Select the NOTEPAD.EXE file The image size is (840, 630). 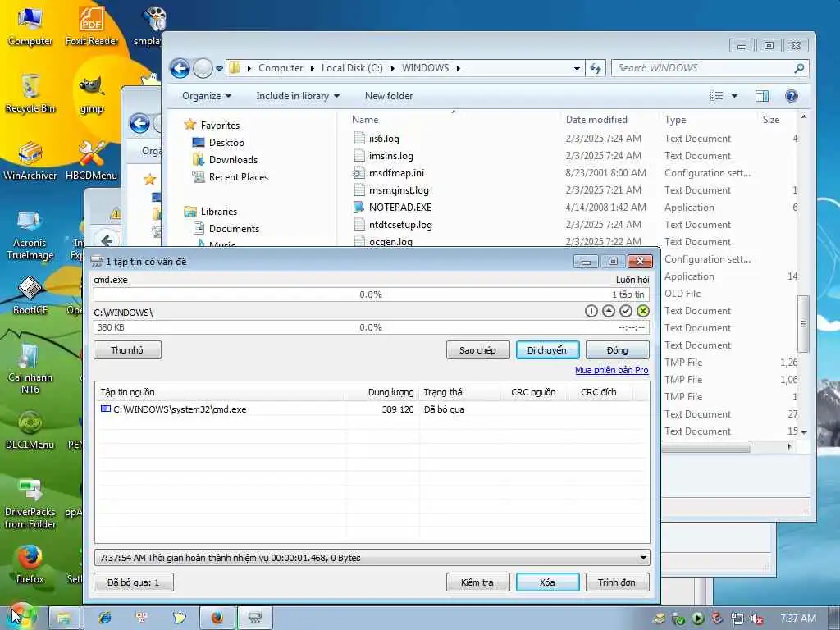click(400, 208)
